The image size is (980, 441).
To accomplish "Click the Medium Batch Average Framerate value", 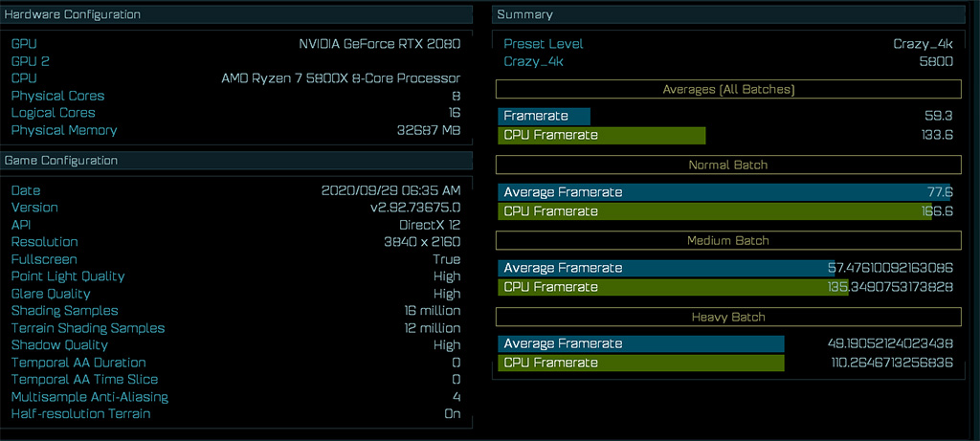I will pyautogui.click(x=890, y=268).
